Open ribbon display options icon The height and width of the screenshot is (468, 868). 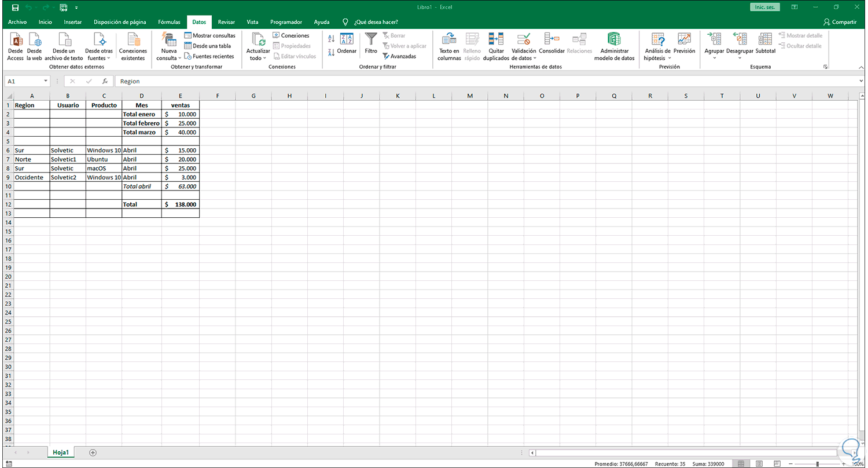[794, 8]
